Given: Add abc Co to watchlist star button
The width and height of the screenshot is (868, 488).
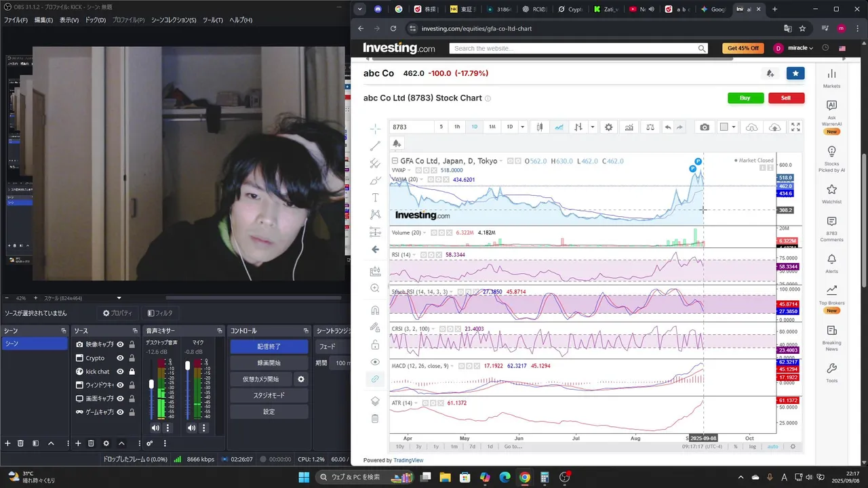Looking at the screenshot, I should pyautogui.click(x=795, y=73).
